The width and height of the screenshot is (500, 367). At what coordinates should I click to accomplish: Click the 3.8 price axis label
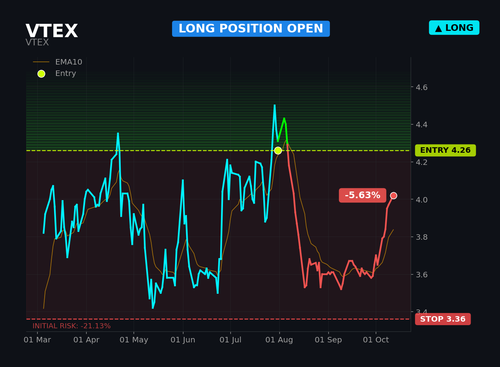421,237
